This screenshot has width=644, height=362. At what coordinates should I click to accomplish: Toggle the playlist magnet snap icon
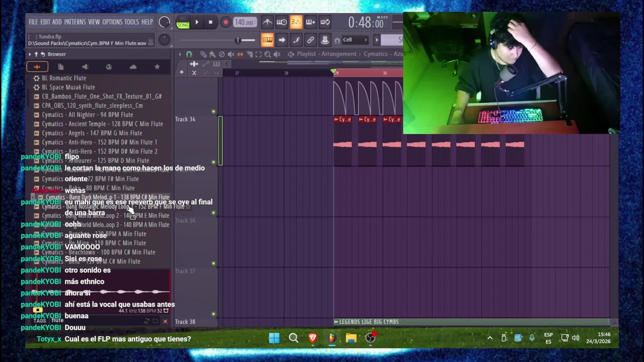pyautogui.click(x=189, y=54)
